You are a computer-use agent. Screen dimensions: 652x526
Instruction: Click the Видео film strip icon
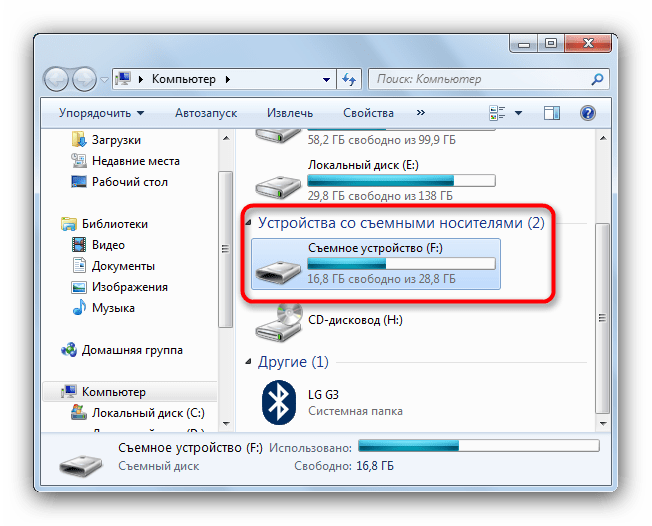79,244
